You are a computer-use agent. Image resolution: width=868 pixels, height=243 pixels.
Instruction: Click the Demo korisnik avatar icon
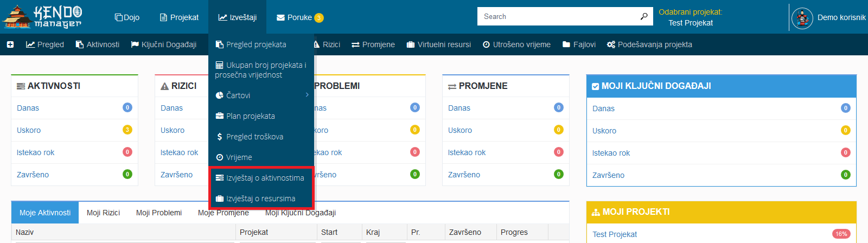coord(802,18)
